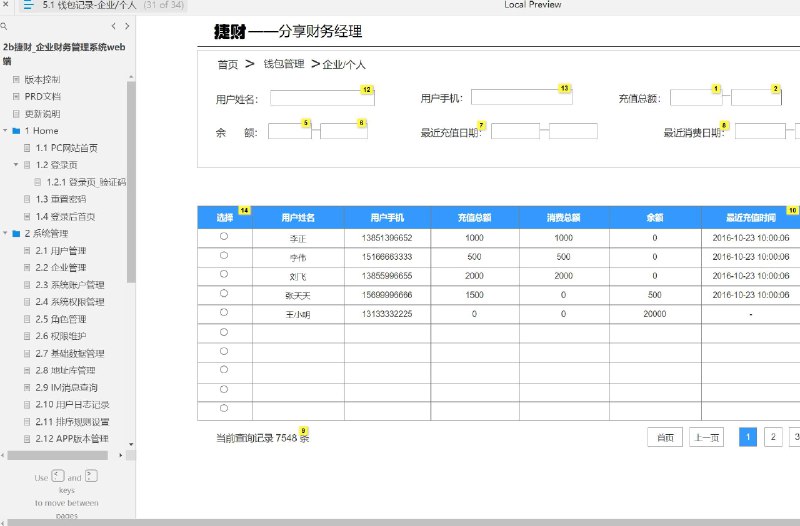This screenshot has height=526, width=800.
Task: Click 钱包管理 breadcrumb link
Action: tap(284, 64)
